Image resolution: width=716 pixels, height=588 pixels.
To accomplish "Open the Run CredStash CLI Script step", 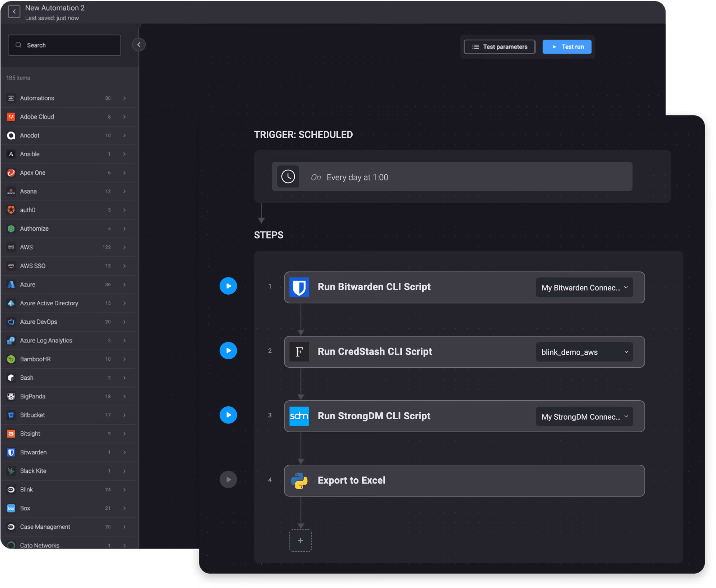I will (x=464, y=352).
